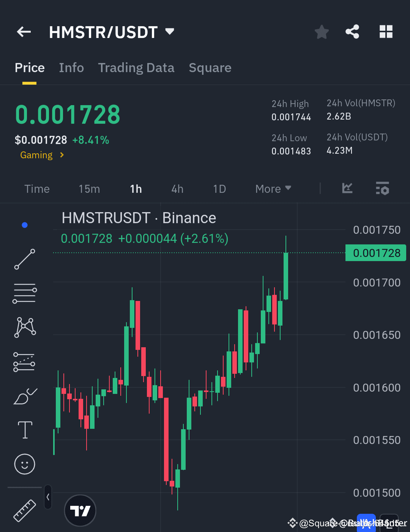Select the 1D chart interval
410x532 pixels.
(x=219, y=189)
